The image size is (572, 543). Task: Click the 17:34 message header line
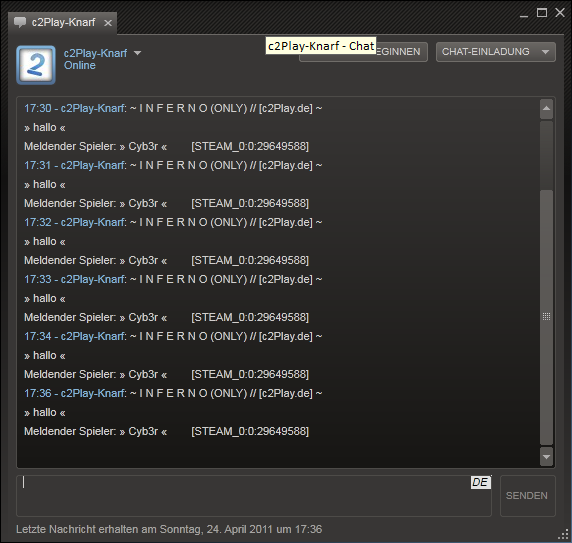pos(173,336)
